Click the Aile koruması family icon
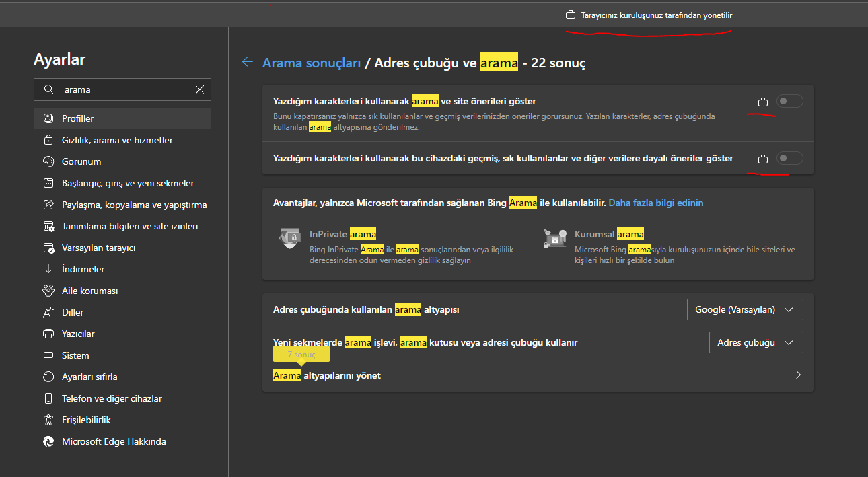Image resolution: width=868 pixels, height=477 pixels. (x=48, y=291)
